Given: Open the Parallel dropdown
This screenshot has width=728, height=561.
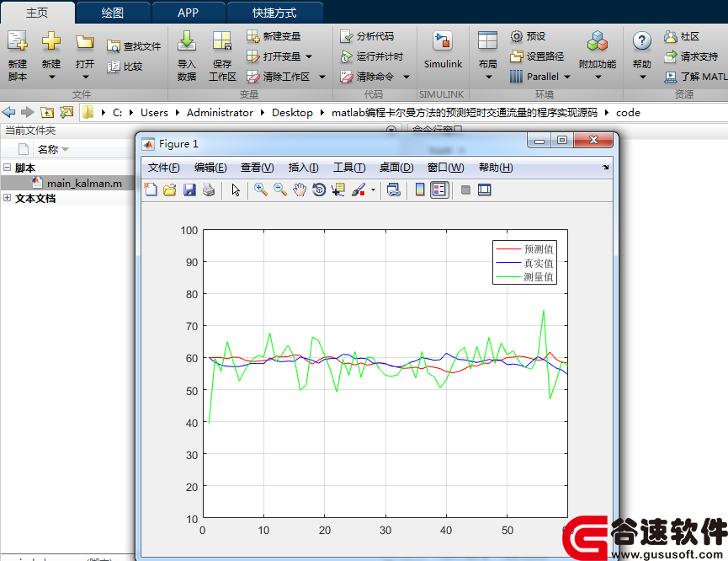Looking at the screenshot, I should pos(567,77).
